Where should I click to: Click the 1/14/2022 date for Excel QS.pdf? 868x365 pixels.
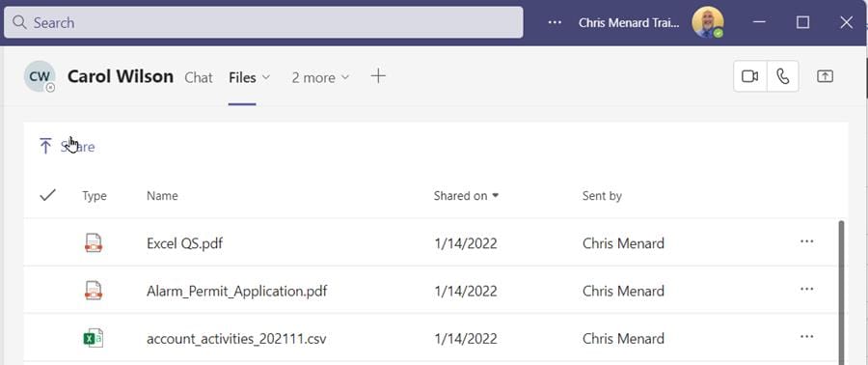pos(466,243)
